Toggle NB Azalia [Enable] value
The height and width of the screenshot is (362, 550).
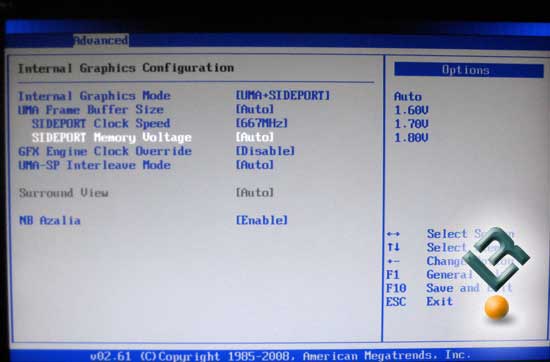tap(262, 220)
